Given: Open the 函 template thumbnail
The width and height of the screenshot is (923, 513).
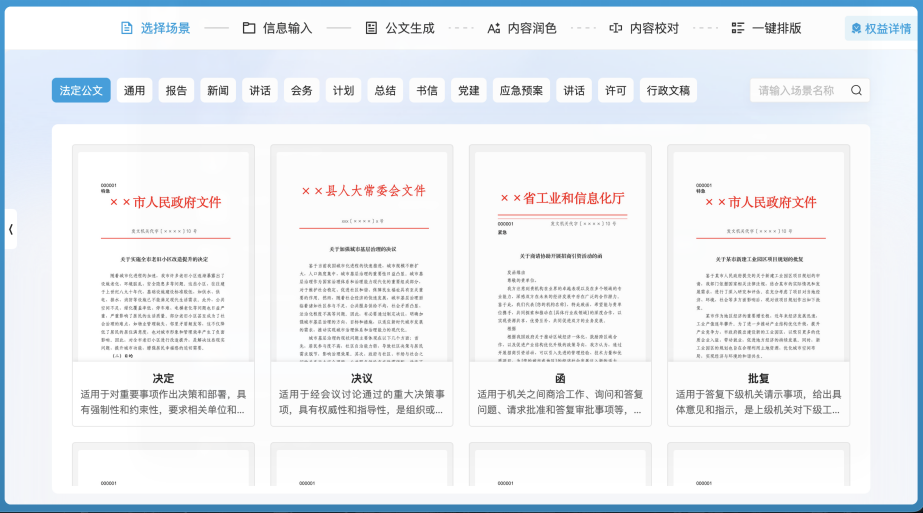Looking at the screenshot, I should coord(560,253).
